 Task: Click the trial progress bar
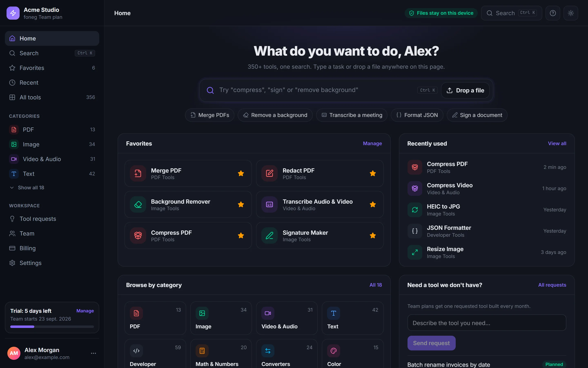52,327
